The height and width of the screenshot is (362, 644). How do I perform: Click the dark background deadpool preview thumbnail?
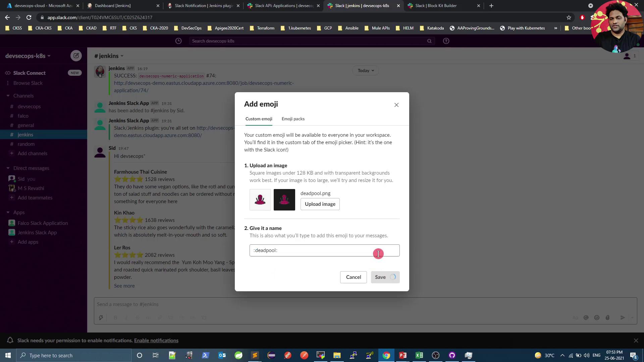pos(284,200)
